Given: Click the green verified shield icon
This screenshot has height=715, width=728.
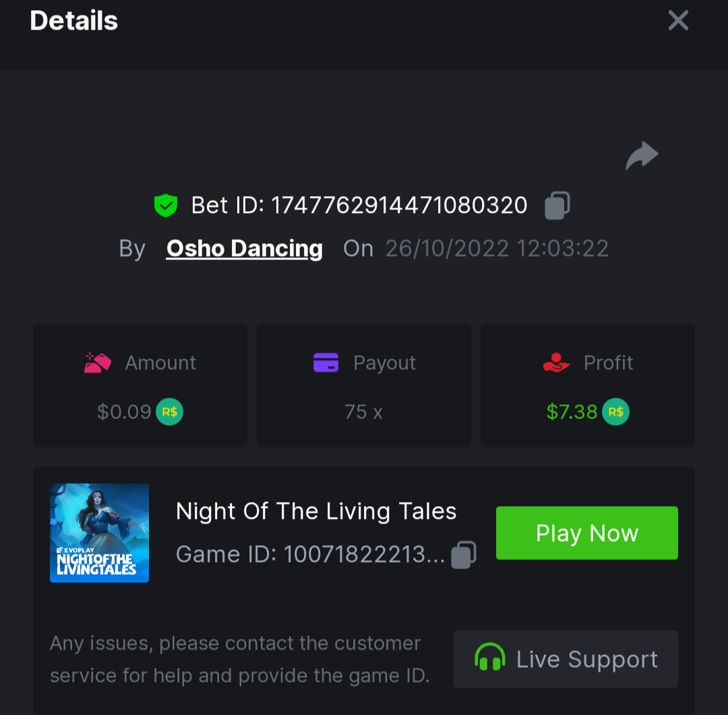Looking at the screenshot, I should pos(165,205).
